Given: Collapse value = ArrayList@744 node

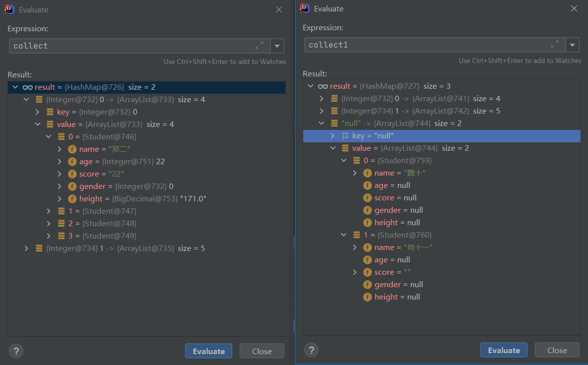Looking at the screenshot, I should pos(332,148).
